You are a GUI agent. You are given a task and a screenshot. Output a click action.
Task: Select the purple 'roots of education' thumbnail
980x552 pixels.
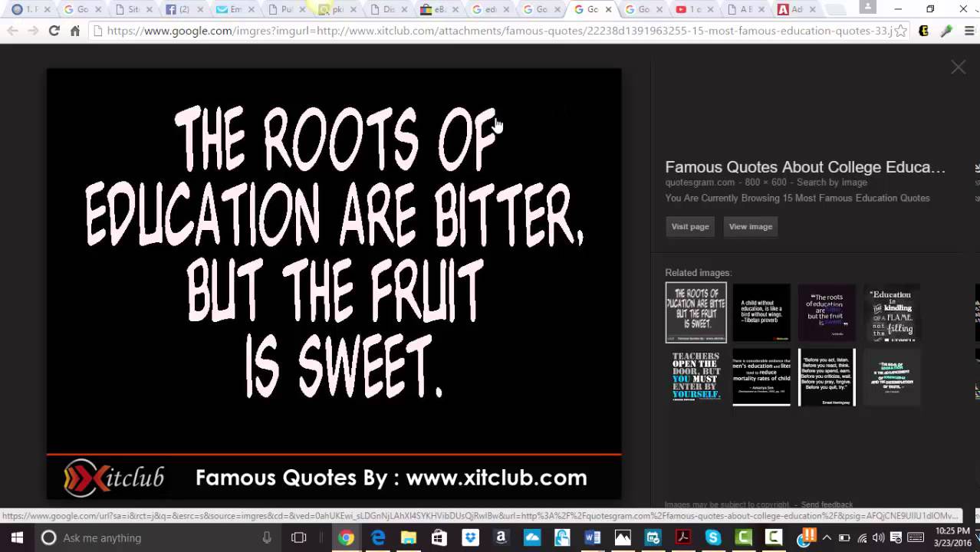click(x=827, y=312)
